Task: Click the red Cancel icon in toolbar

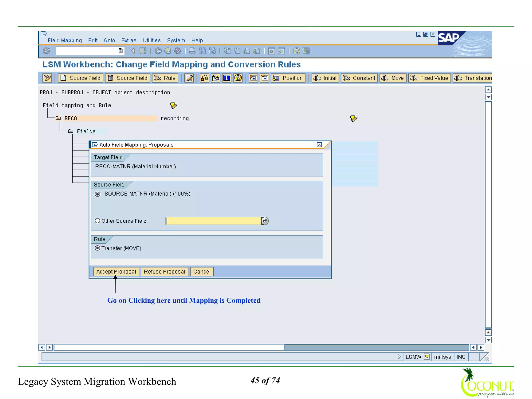Action: [178, 51]
